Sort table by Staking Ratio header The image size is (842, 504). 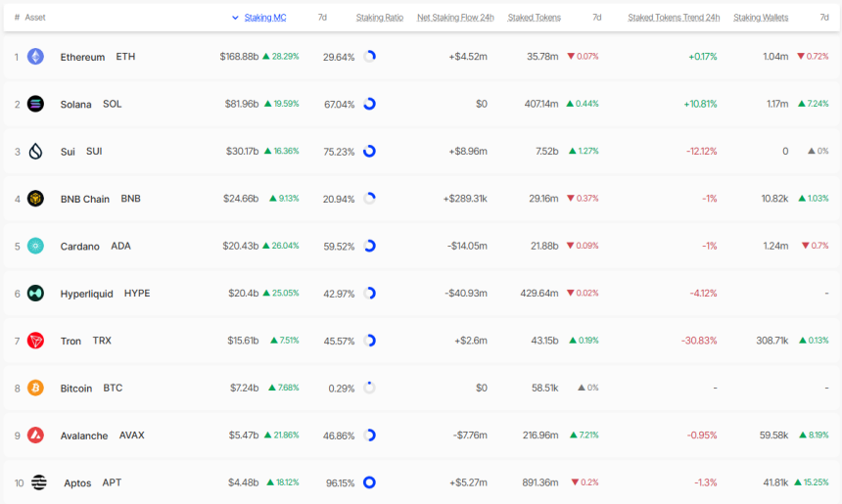click(379, 18)
